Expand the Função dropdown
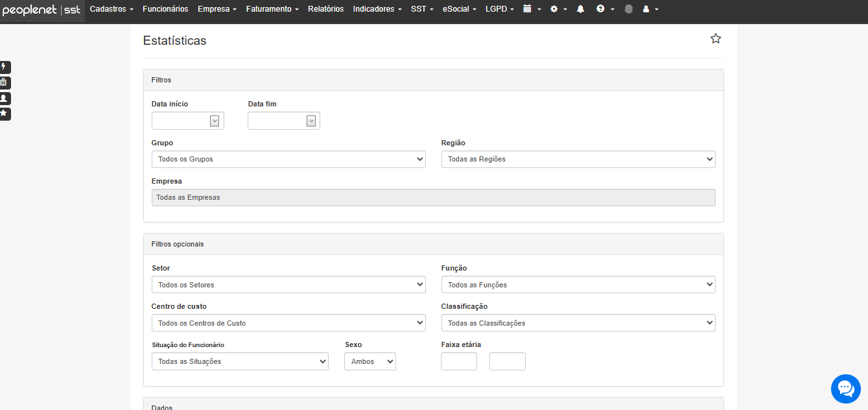Screen dimensions: 868x410 578,285
